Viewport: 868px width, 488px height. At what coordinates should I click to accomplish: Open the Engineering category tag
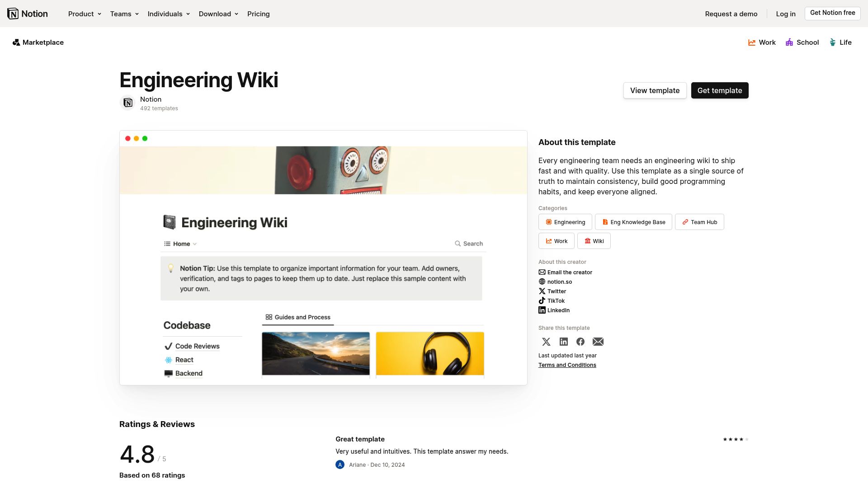click(565, 222)
